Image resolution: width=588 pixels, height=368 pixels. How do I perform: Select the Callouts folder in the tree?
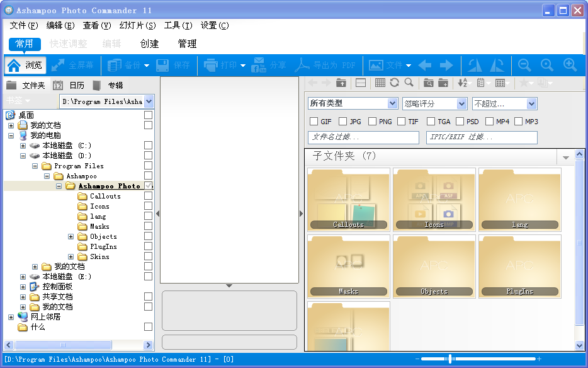coord(105,197)
